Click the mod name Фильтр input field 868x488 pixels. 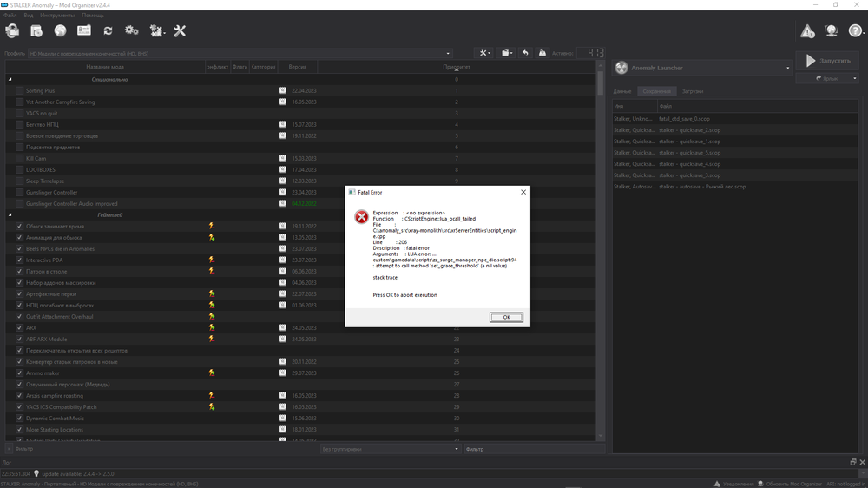coord(533,449)
